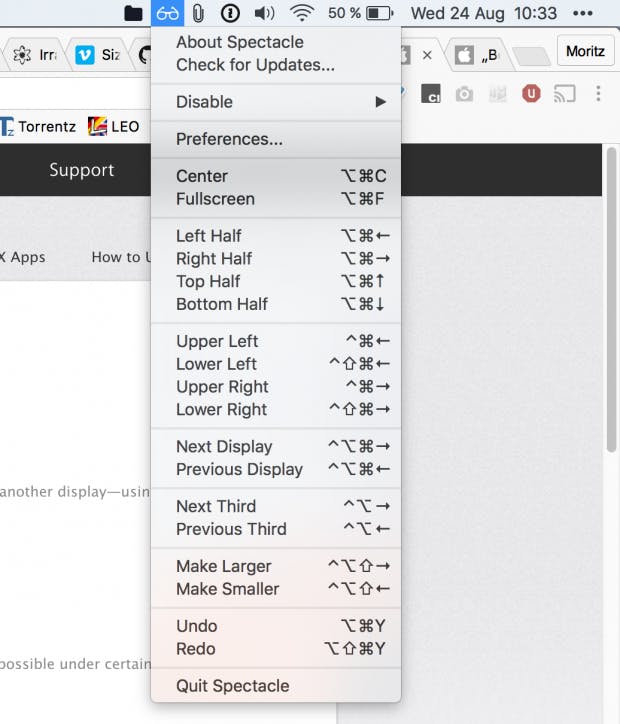This screenshot has height=724, width=620.
Task: Choose Make Larger
Action: pos(276,566)
